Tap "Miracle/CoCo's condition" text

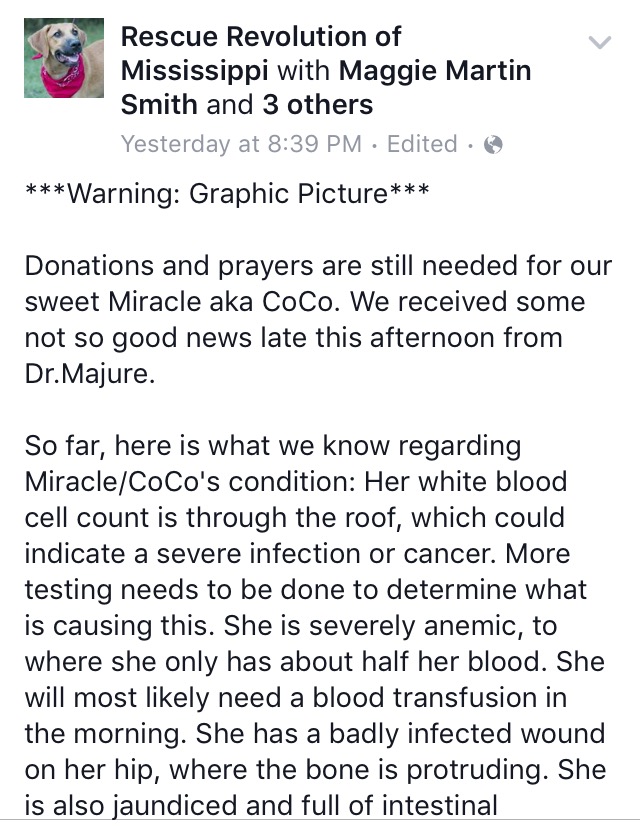click(189, 483)
